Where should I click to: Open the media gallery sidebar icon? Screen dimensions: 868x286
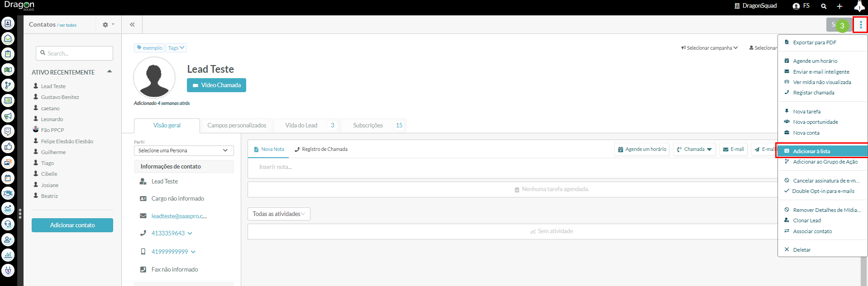[8, 162]
